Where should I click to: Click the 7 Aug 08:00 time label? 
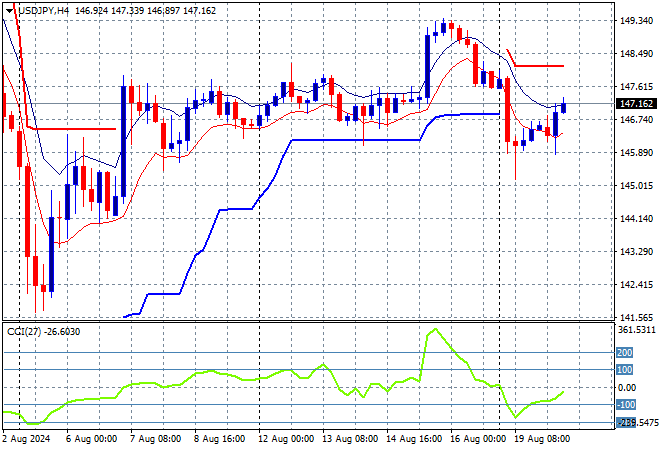(155, 439)
